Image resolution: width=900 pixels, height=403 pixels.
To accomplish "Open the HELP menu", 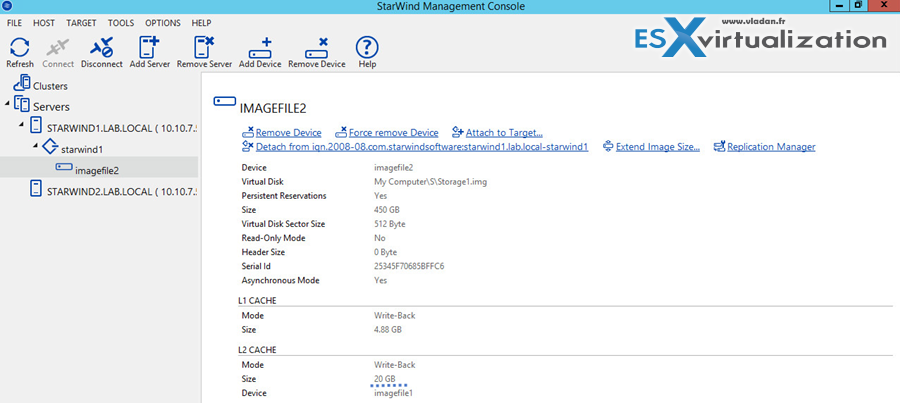I will click(x=201, y=23).
